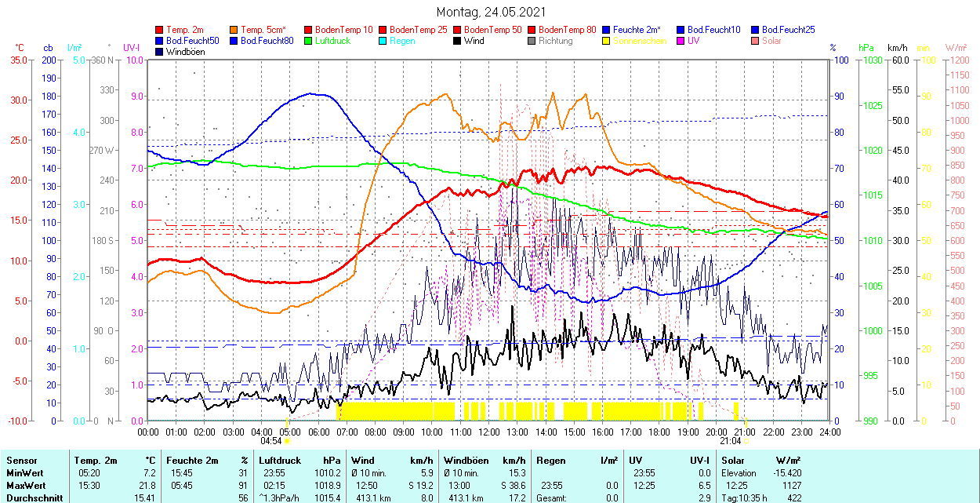Click the BodenTemp 25 legend label
Image resolution: width=980 pixels, height=503 pixels.
coord(419,30)
